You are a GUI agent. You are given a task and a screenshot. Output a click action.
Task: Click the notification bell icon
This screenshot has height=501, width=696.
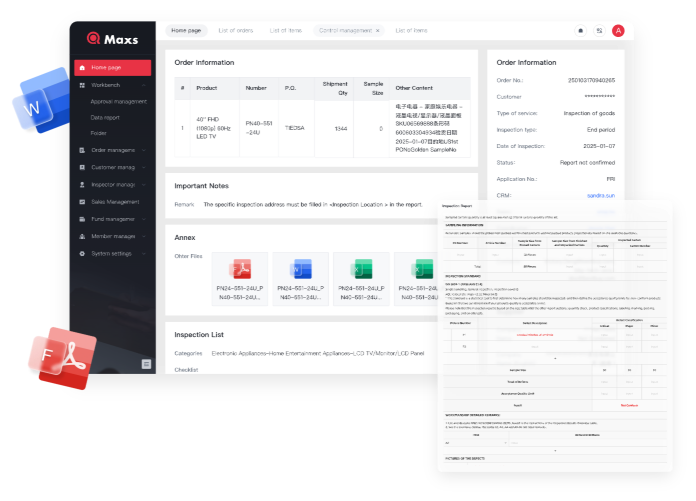click(580, 31)
